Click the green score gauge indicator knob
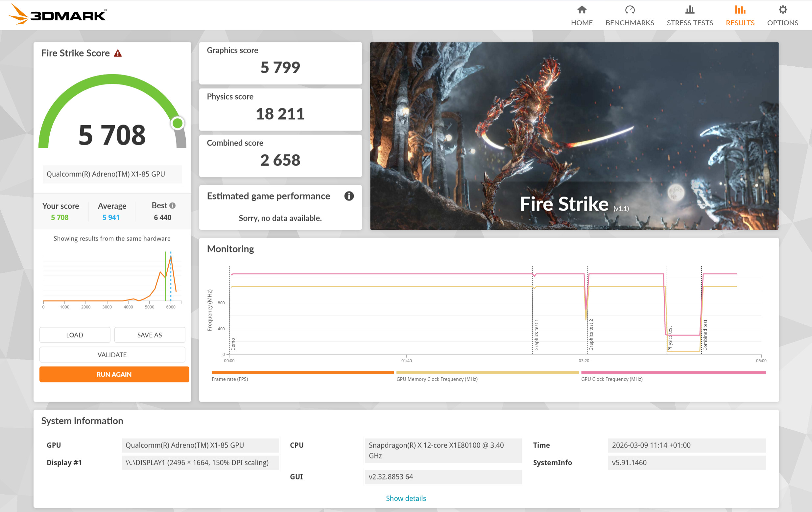Screen dimensions: 812x512 tap(178, 123)
